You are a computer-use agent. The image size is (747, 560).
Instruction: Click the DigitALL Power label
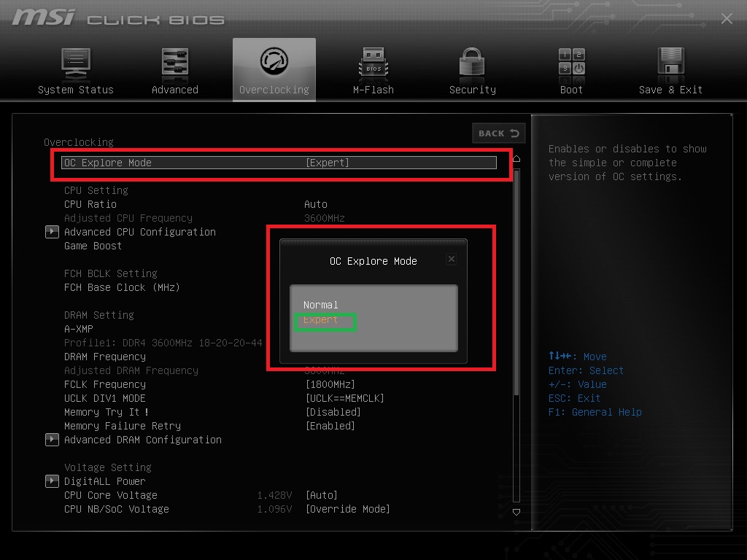[x=105, y=481]
